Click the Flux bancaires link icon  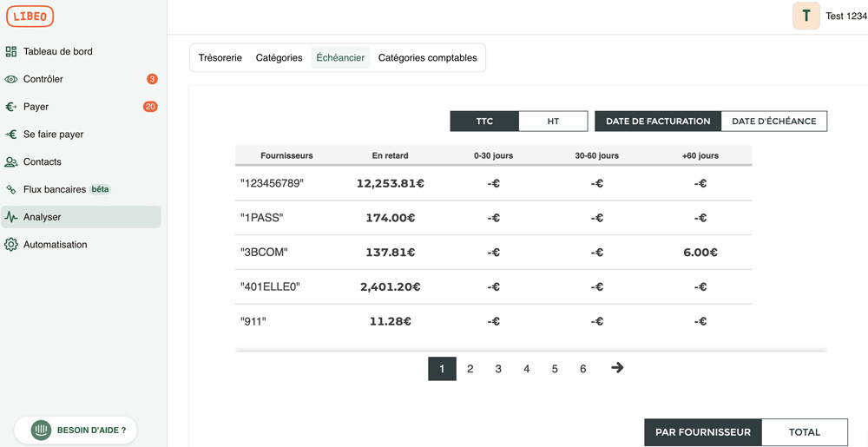click(11, 189)
